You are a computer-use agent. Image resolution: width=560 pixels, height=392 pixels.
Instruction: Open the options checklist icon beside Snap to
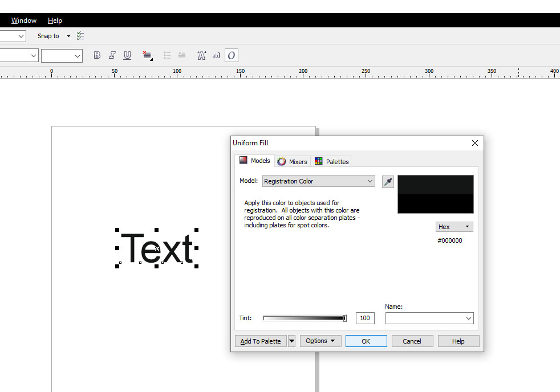80,36
